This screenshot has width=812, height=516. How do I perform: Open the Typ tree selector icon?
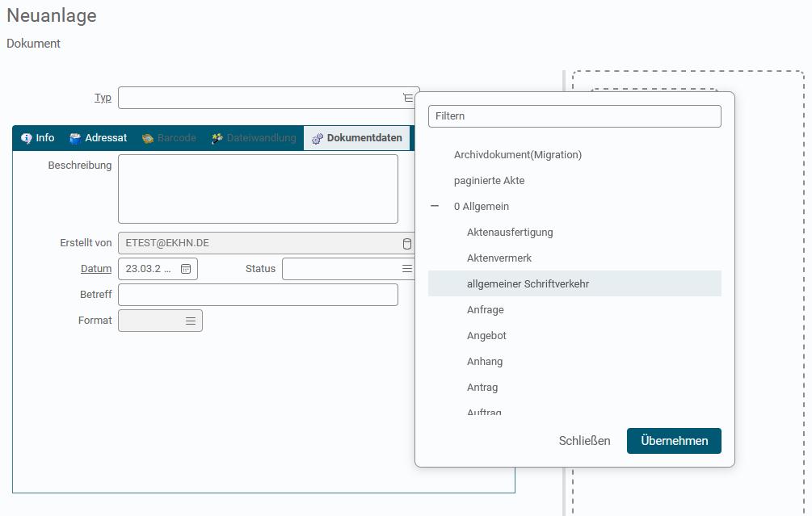[x=408, y=98]
